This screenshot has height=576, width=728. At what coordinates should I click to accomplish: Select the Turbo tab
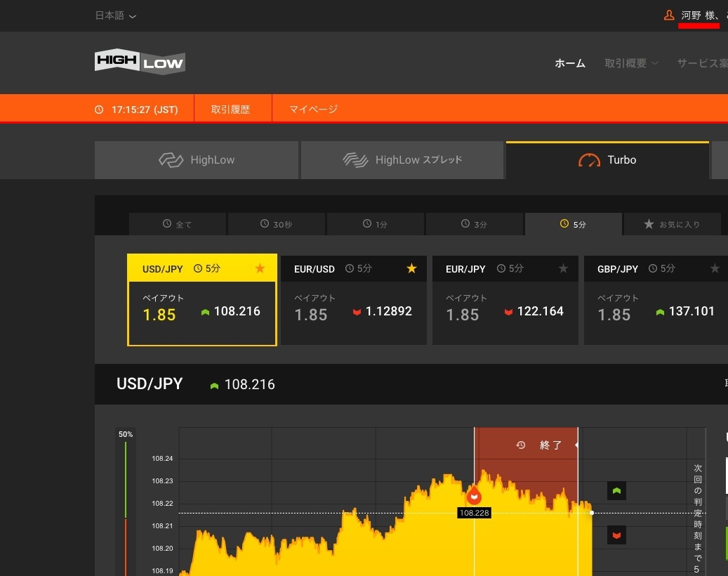[x=607, y=160]
